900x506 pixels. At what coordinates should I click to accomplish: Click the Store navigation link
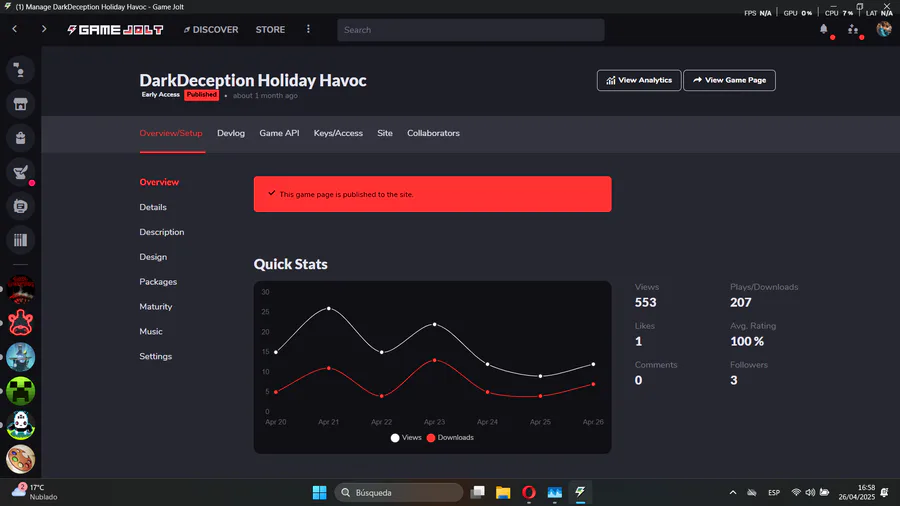click(270, 30)
